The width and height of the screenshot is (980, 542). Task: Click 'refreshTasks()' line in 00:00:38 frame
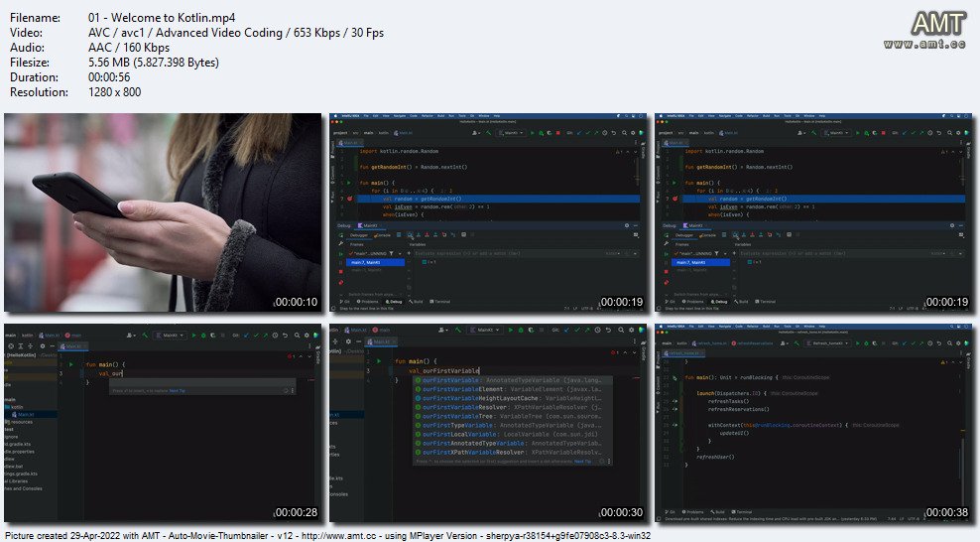click(x=728, y=401)
